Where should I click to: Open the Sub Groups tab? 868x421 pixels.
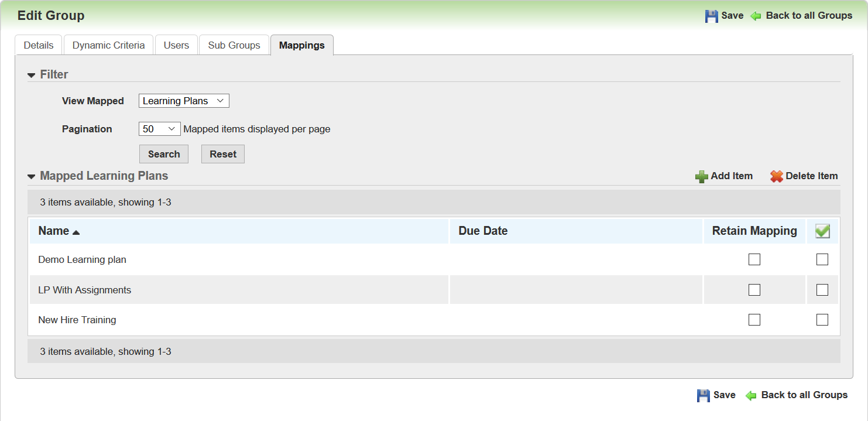[234, 45]
